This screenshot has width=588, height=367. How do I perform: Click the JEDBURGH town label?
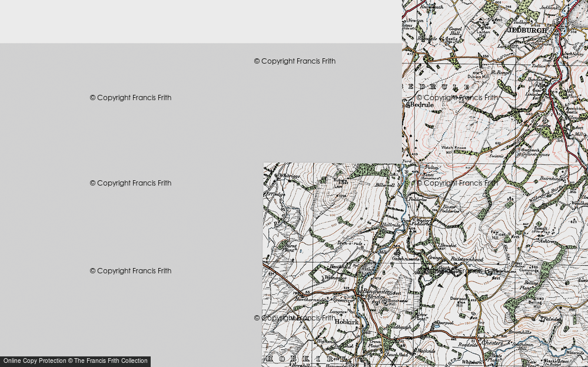[527, 30]
